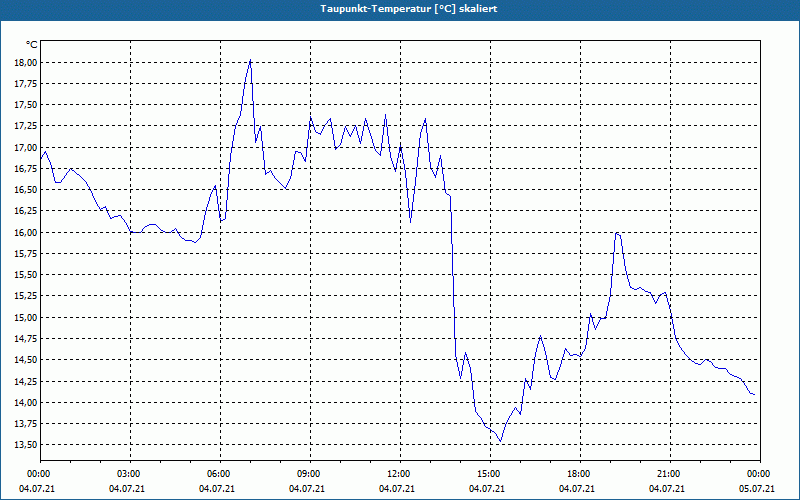The height and width of the screenshot is (500, 800).
Task: Click the curve's 18,00 peak near 07:00
Action: point(250,60)
